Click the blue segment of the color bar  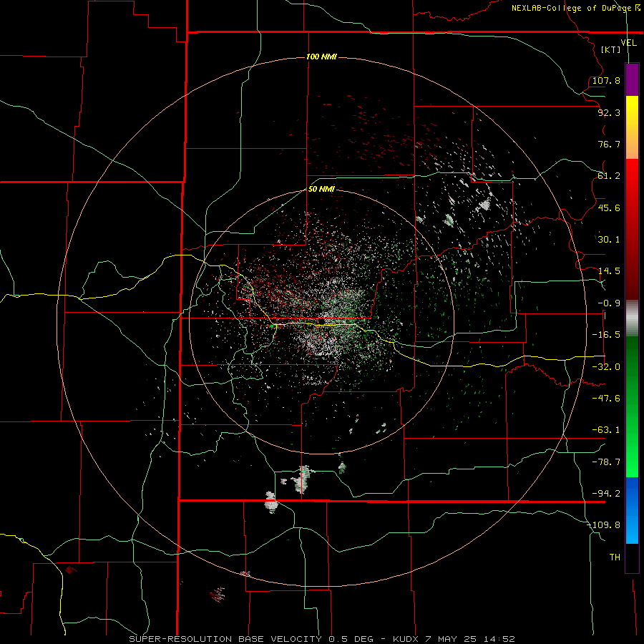[632, 510]
